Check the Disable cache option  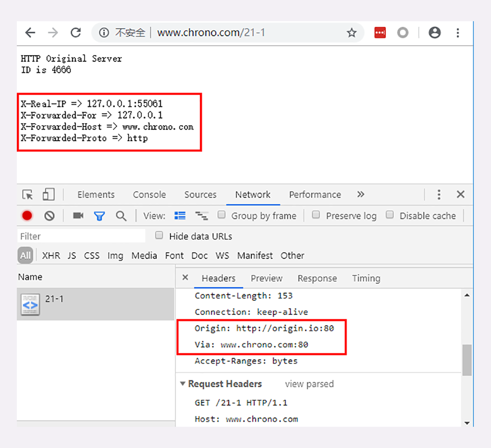click(390, 215)
